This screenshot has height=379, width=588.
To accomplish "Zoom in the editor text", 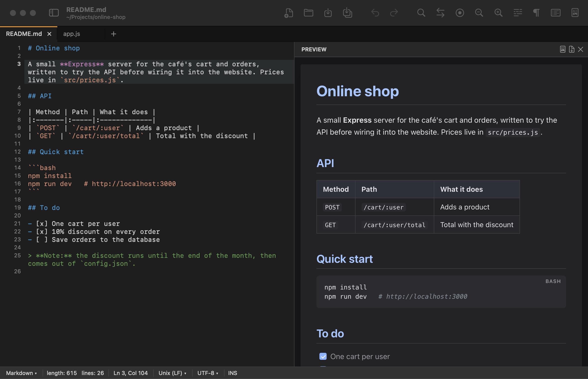I will coord(498,13).
